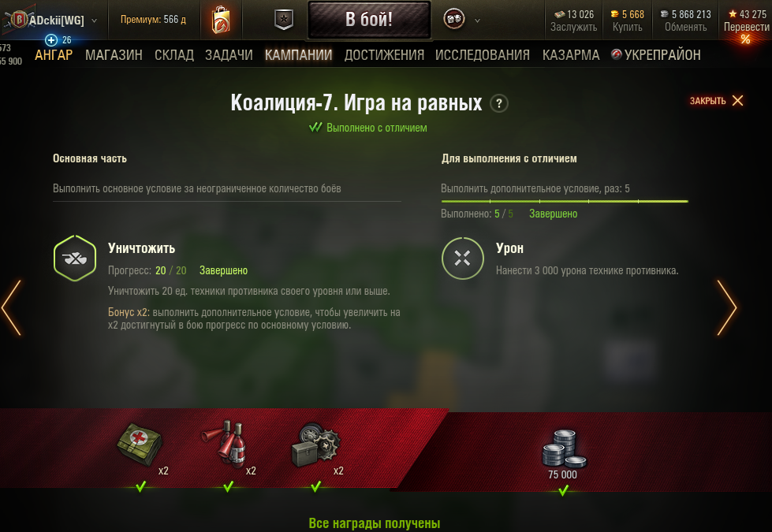The height and width of the screenshot is (532, 772).
Task: Open the КАМПАНИИ tab
Action: coord(298,54)
